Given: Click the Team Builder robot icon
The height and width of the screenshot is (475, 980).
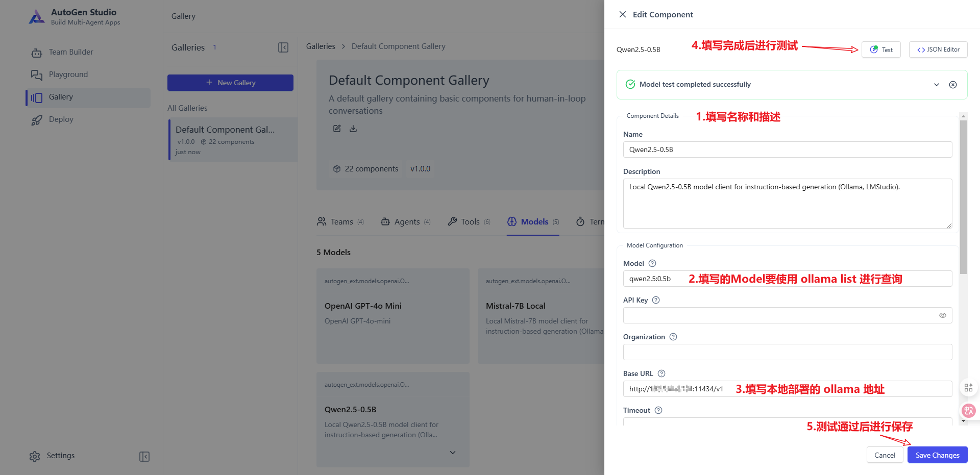Looking at the screenshot, I should [x=37, y=53].
